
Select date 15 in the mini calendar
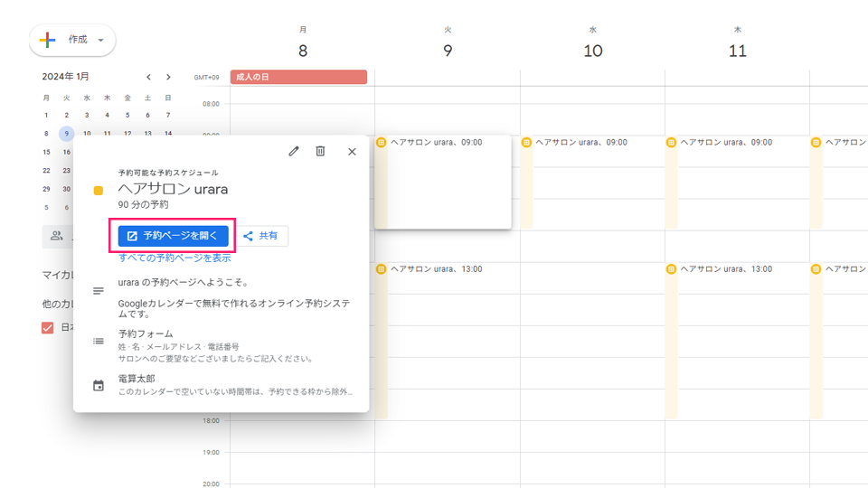coord(46,152)
